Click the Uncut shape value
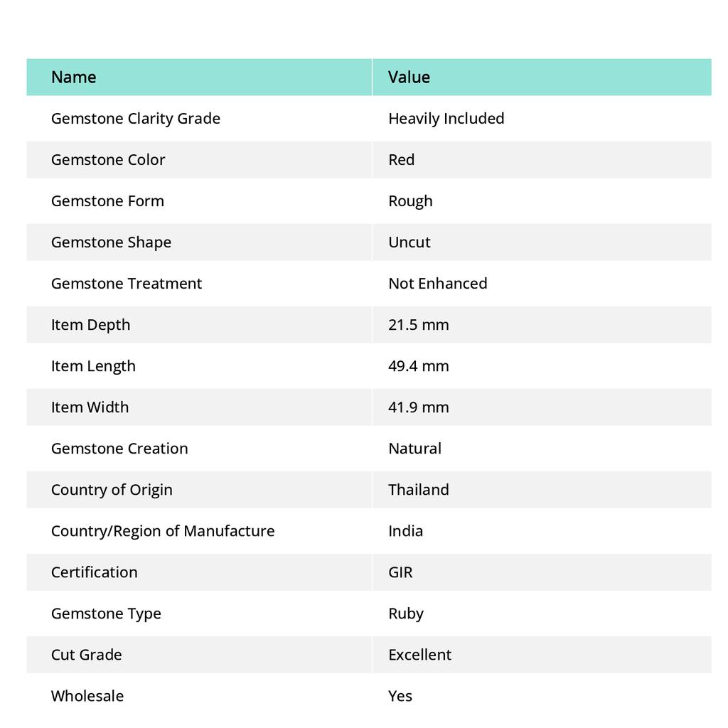This screenshot has width=728, height=728. click(x=409, y=242)
